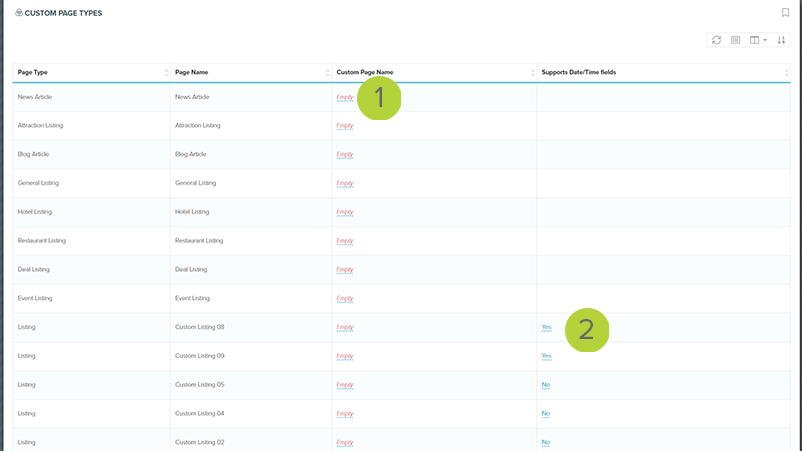
Task: Open No dropdown for Custom Listing 02
Action: pos(546,442)
